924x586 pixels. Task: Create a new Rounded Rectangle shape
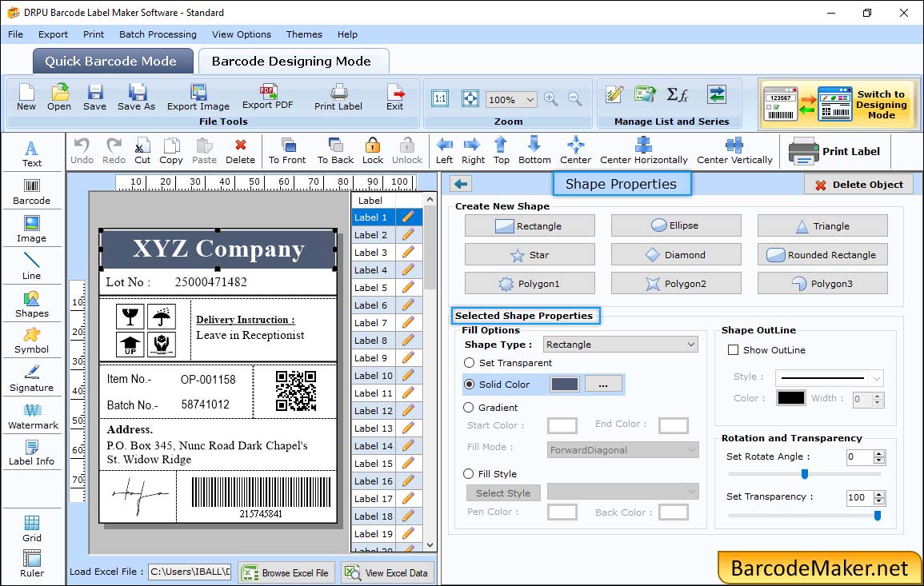click(822, 254)
